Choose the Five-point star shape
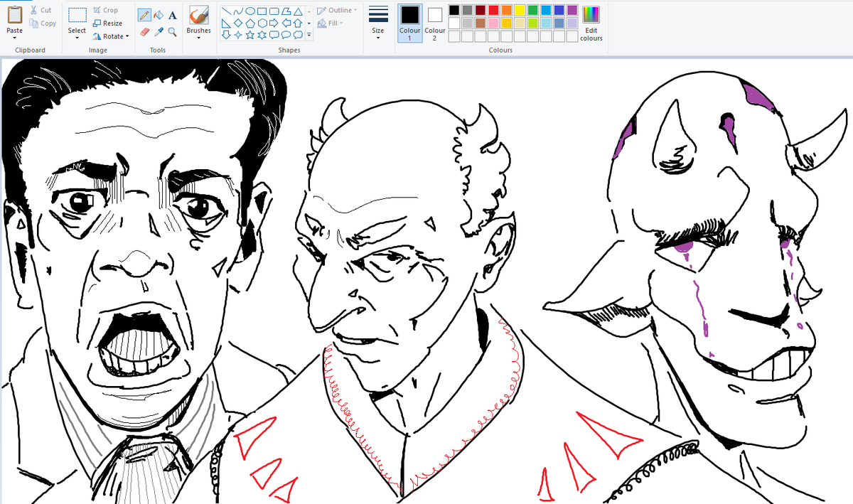 250,34
